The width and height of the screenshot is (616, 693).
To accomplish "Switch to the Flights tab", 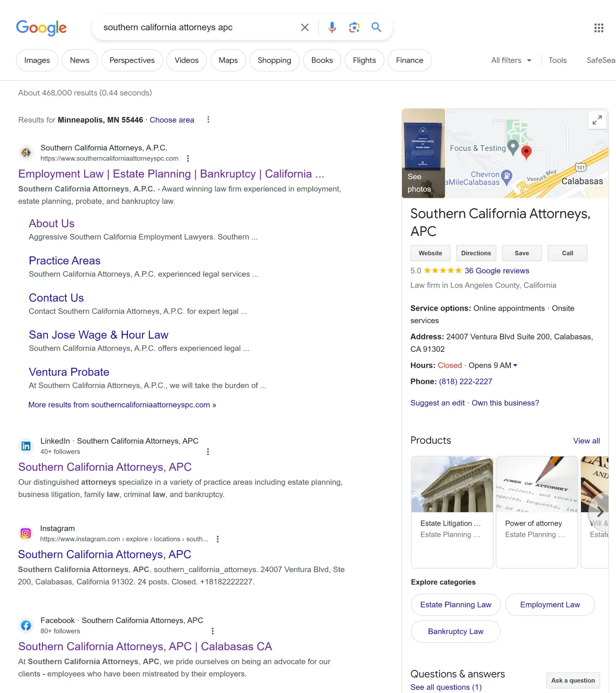I will pos(364,60).
